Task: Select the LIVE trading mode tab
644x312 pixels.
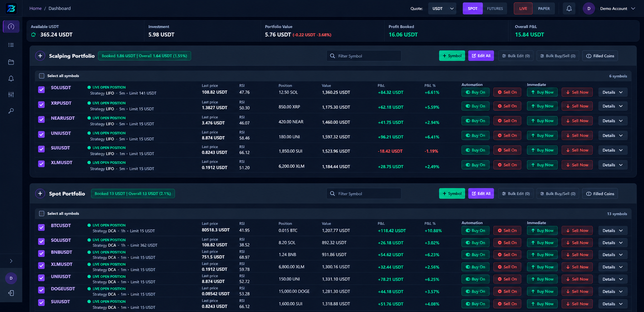Action: (523, 9)
